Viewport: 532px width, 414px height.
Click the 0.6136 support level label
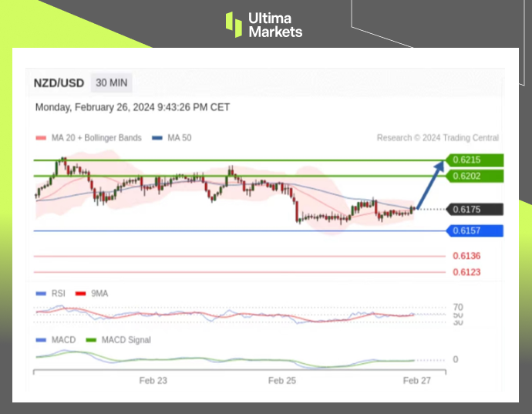pos(466,256)
